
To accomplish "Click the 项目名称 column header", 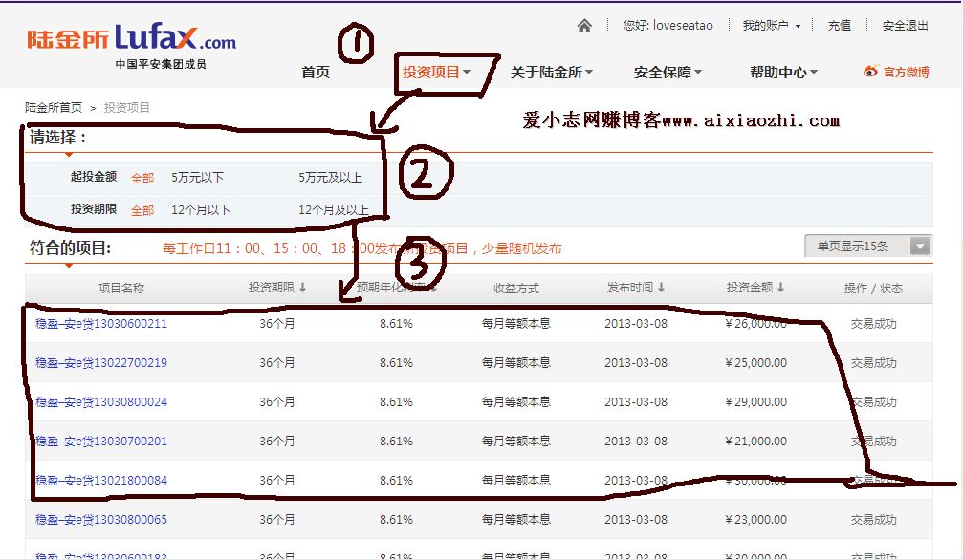I will 121,288.
